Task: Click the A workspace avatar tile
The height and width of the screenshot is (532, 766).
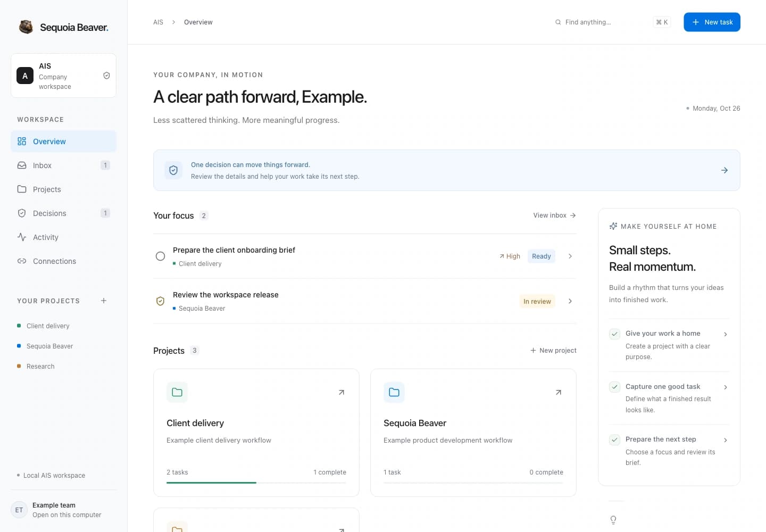Action: tap(25, 76)
